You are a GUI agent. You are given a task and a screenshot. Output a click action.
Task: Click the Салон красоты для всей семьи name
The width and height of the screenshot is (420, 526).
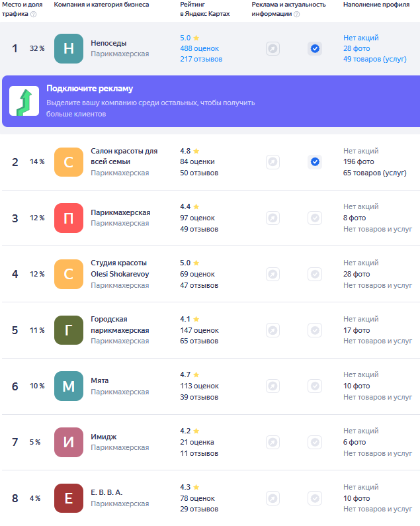click(x=124, y=156)
